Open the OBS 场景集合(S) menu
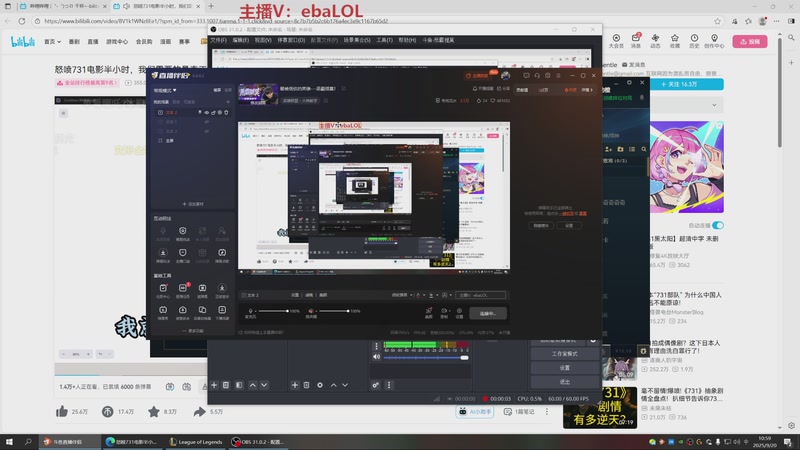800x450 pixels. pos(357,40)
